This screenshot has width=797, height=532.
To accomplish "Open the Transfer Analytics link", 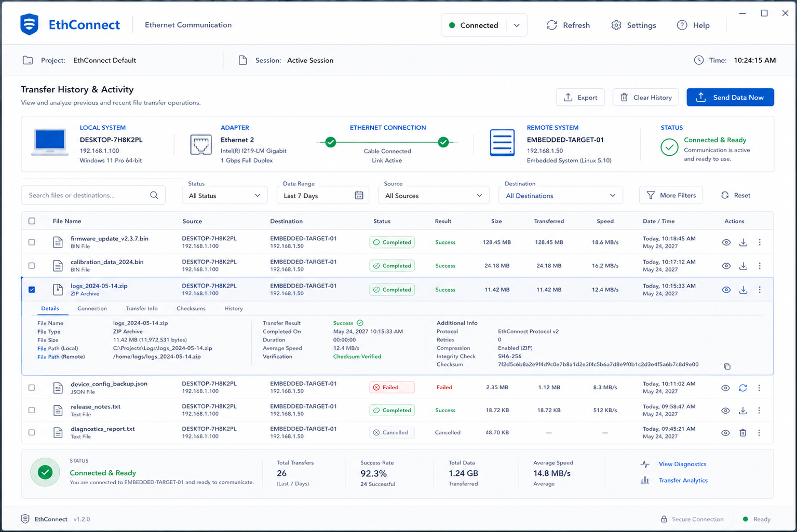I will 683,480.
